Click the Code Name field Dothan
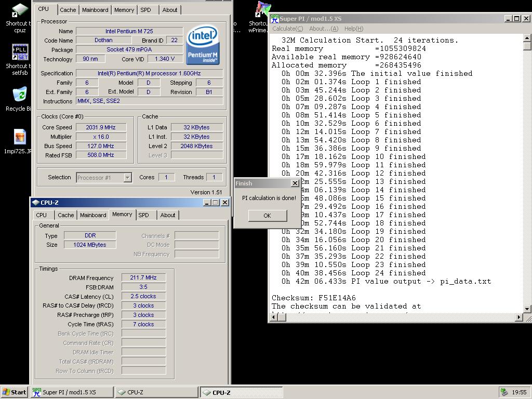This screenshot has width=532, height=399. point(103,40)
